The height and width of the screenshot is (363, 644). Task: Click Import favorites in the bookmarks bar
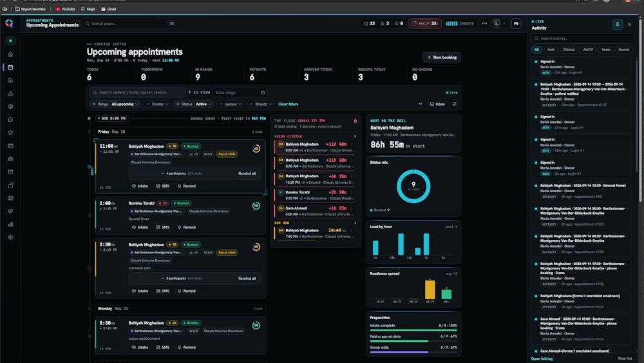click(x=30, y=8)
